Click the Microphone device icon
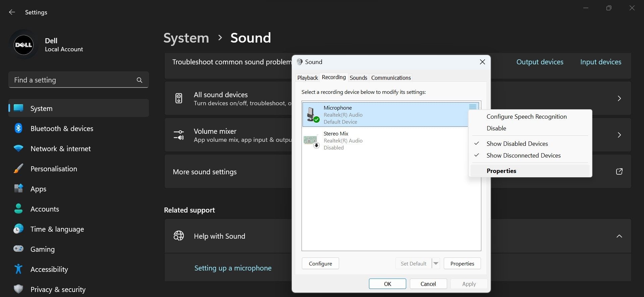644x297 pixels. tap(313, 115)
